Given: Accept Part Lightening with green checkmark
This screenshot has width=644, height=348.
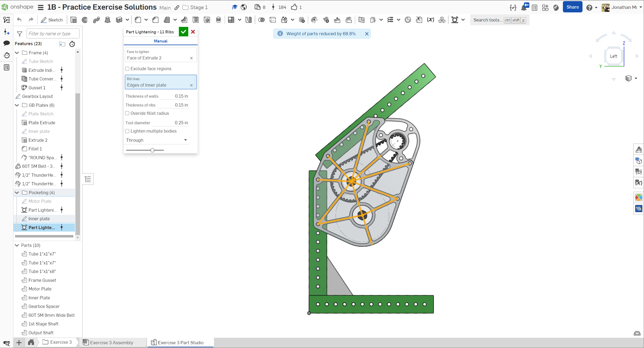Looking at the screenshot, I should click(x=183, y=32).
